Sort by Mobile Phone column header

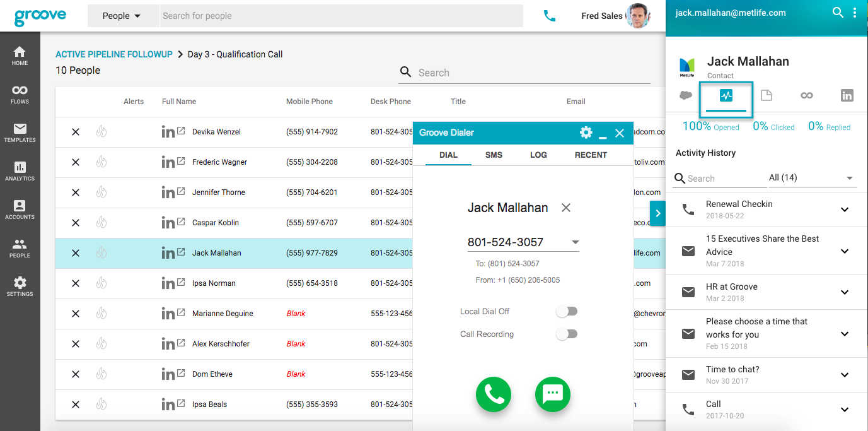click(310, 102)
